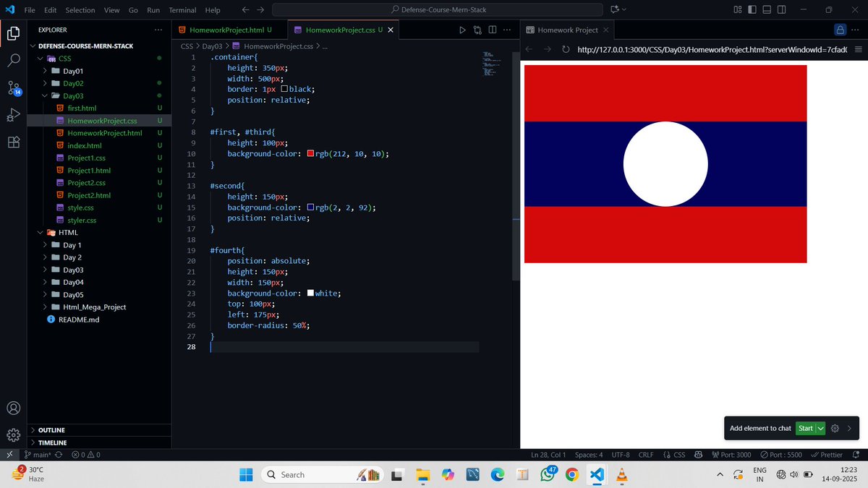This screenshot has width=868, height=488.
Task: Click Port: 5500 in status bar
Action: [781, 455]
